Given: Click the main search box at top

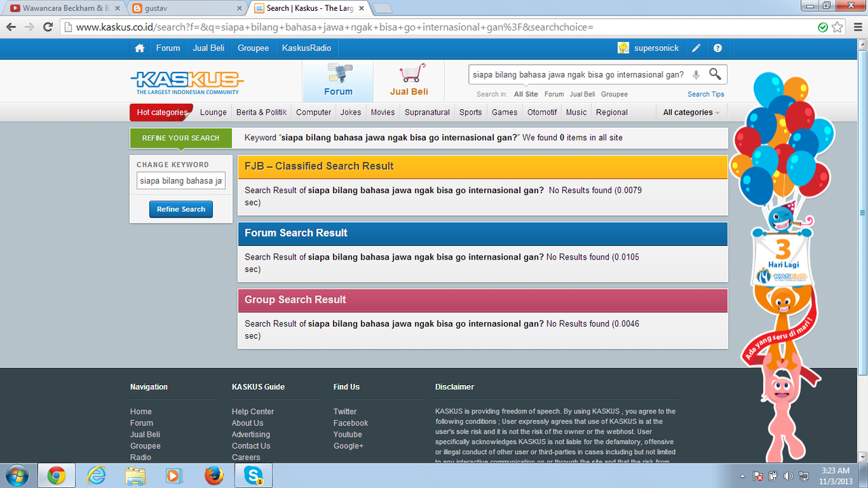Looking at the screenshot, I should (578, 75).
